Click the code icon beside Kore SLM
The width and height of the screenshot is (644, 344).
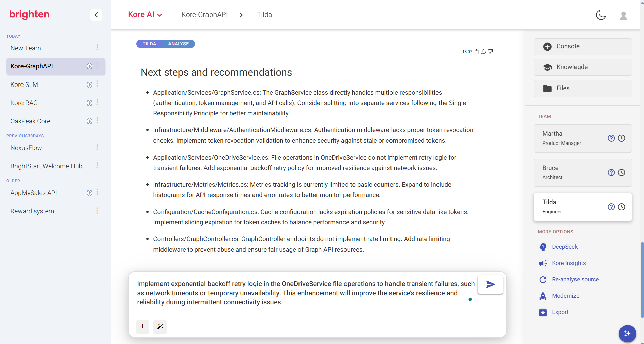[89, 84]
